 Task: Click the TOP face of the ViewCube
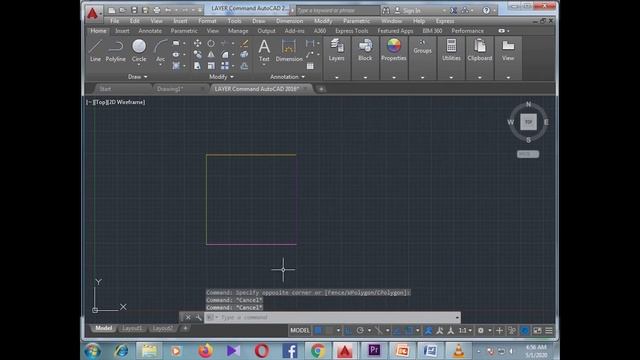click(x=529, y=122)
